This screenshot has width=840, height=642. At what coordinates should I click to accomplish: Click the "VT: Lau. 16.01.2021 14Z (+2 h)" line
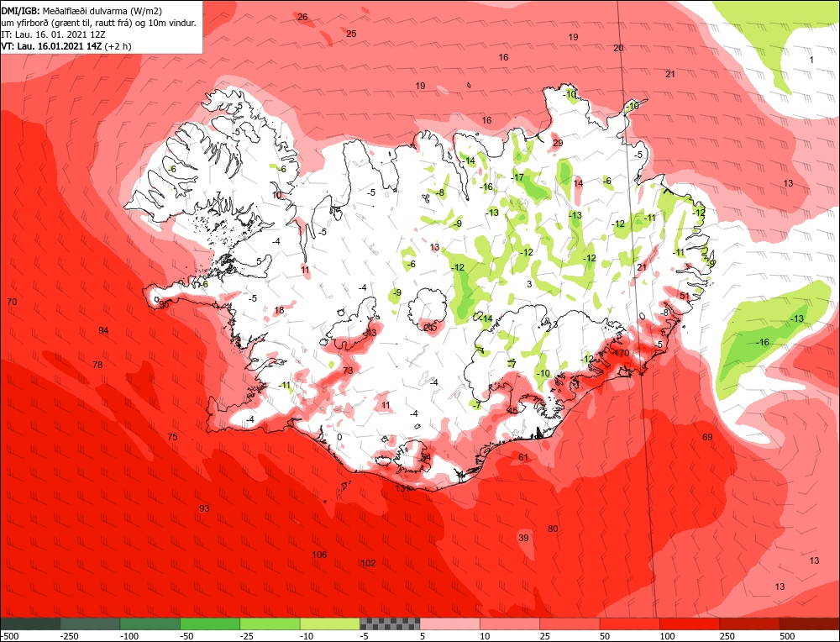tap(66, 46)
